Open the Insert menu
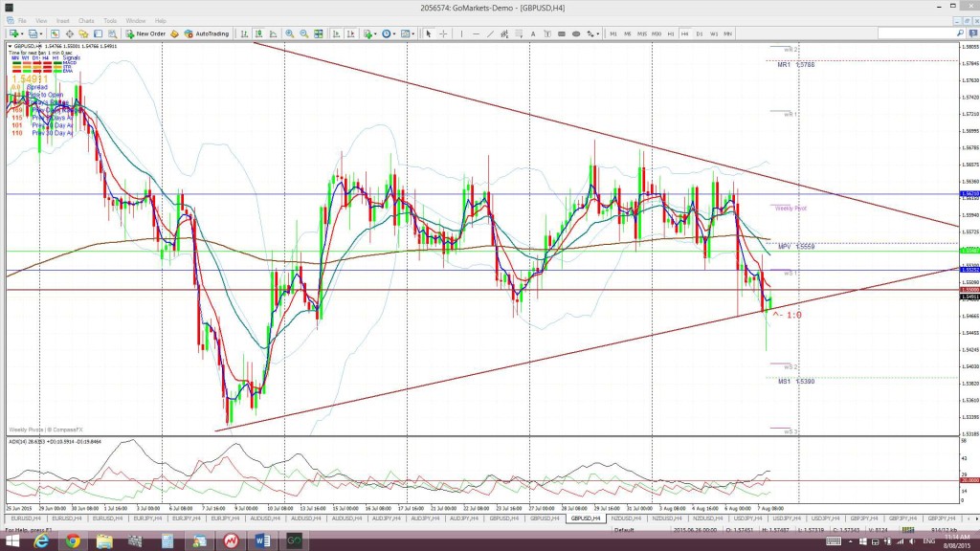The image size is (980, 551). (63, 21)
